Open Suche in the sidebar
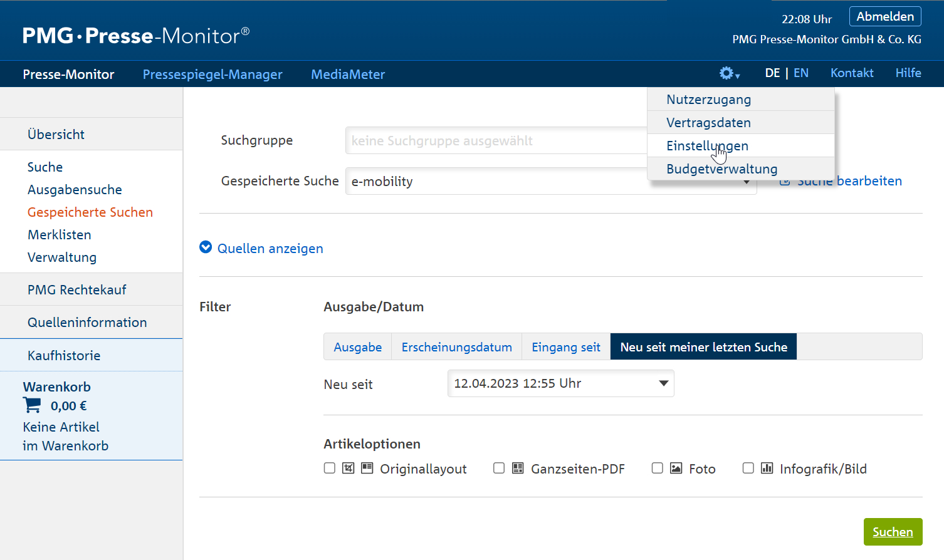 click(45, 167)
